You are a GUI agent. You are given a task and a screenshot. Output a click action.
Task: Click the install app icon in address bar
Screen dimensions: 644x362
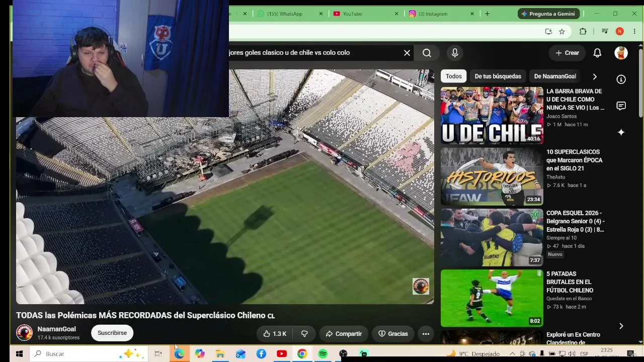548,31
